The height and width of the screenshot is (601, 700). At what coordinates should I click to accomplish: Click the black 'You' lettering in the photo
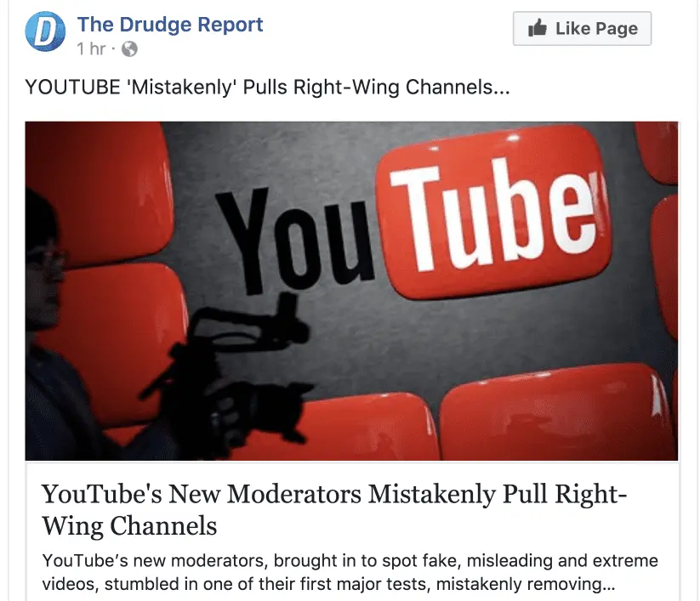point(294,237)
